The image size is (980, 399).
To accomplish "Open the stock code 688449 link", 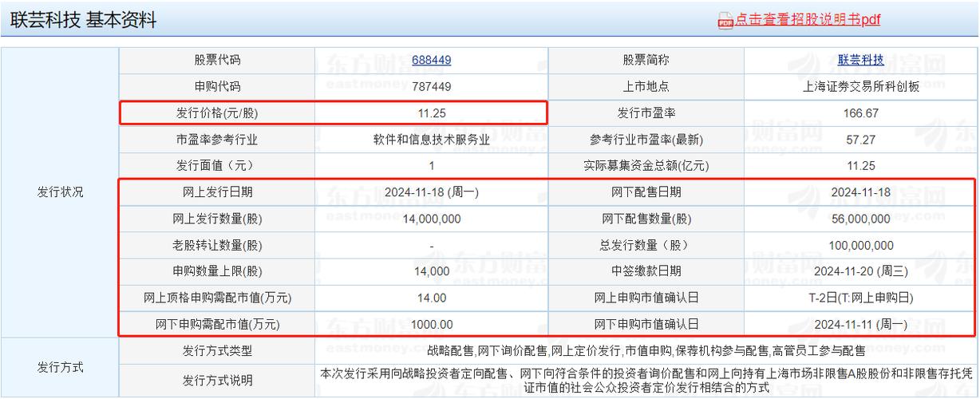I will [432, 60].
